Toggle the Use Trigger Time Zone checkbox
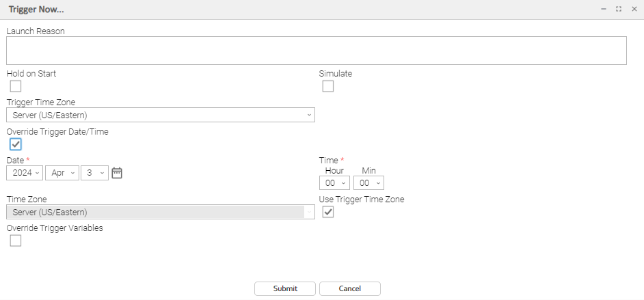644x300 pixels. click(328, 213)
